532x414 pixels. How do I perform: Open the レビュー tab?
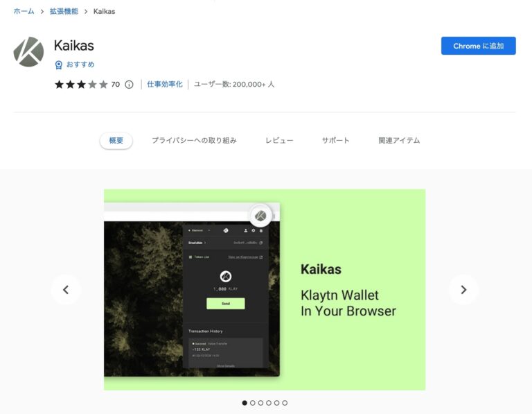(x=279, y=141)
